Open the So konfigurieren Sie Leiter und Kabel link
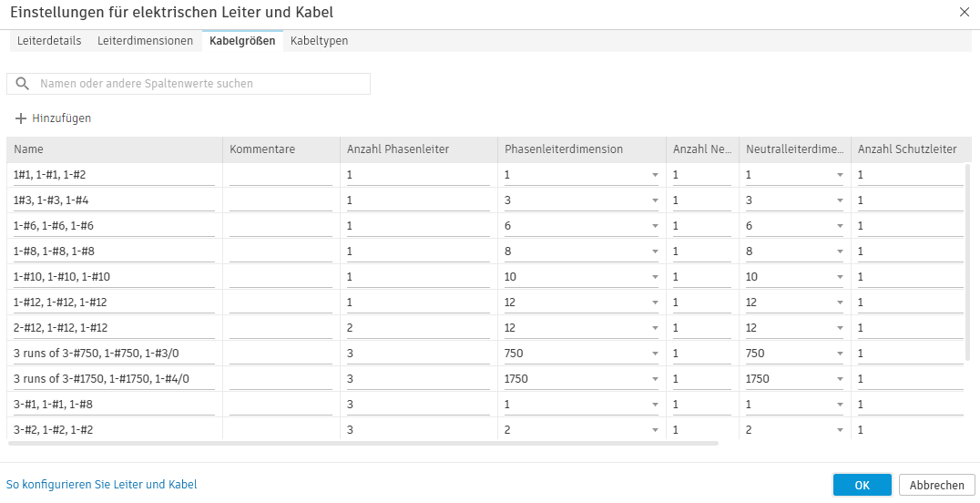This screenshot has height=503, width=980. (x=101, y=485)
